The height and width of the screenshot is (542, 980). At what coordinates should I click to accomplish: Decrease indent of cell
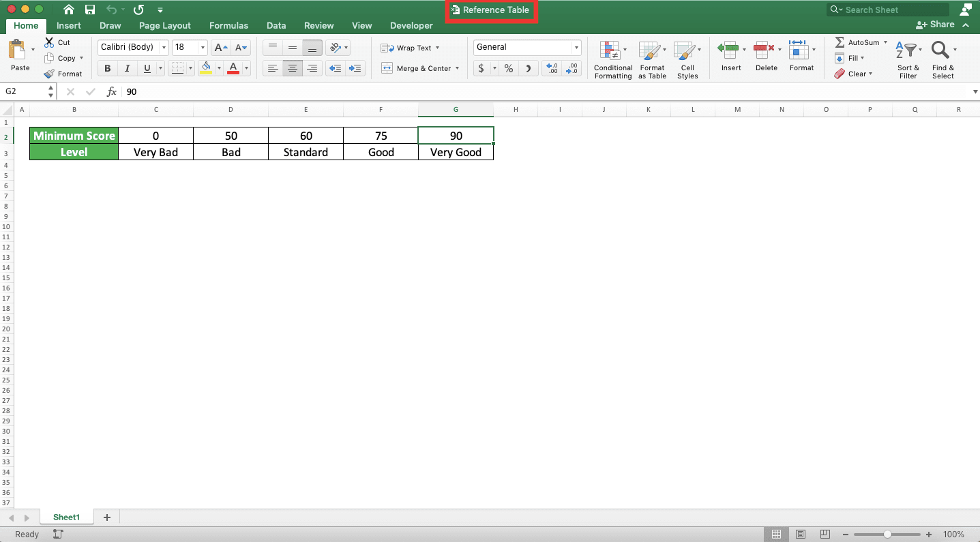(x=335, y=68)
